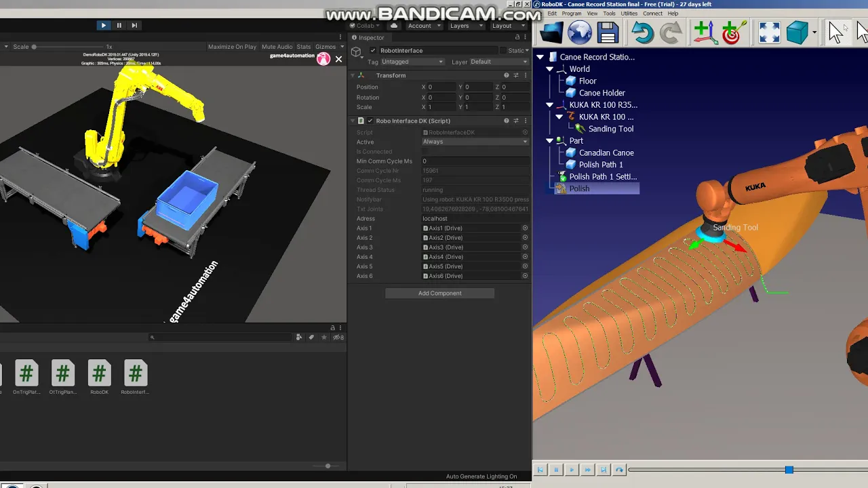
Task: Open Robo Interface DK options menu
Action: click(x=526, y=121)
